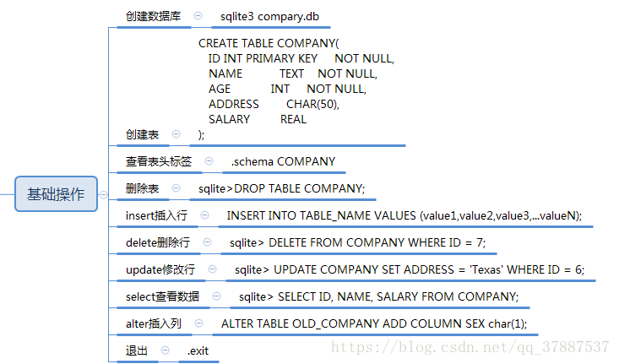619x364 pixels.
Task: Collapse the 查看表头标签 branch
Action: (x=209, y=161)
